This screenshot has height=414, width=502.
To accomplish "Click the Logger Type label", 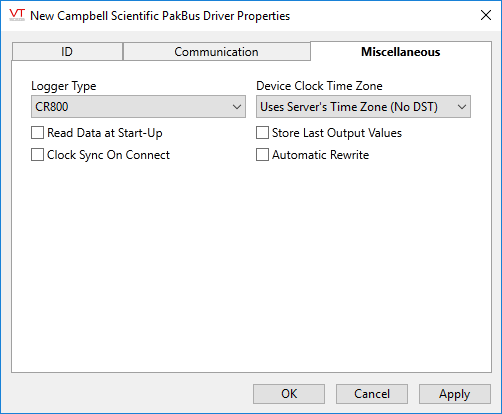I will click(64, 86).
